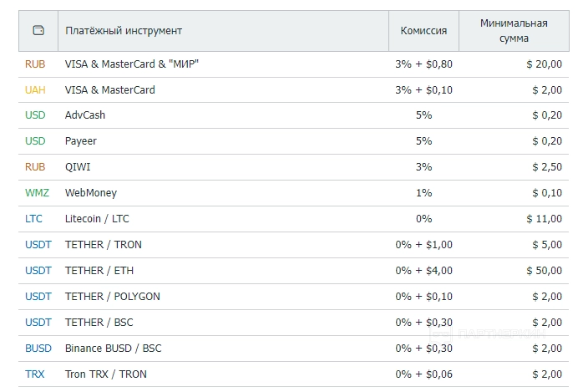Click the BUSD currency label
This screenshot has width=588, height=392.
[38, 349]
